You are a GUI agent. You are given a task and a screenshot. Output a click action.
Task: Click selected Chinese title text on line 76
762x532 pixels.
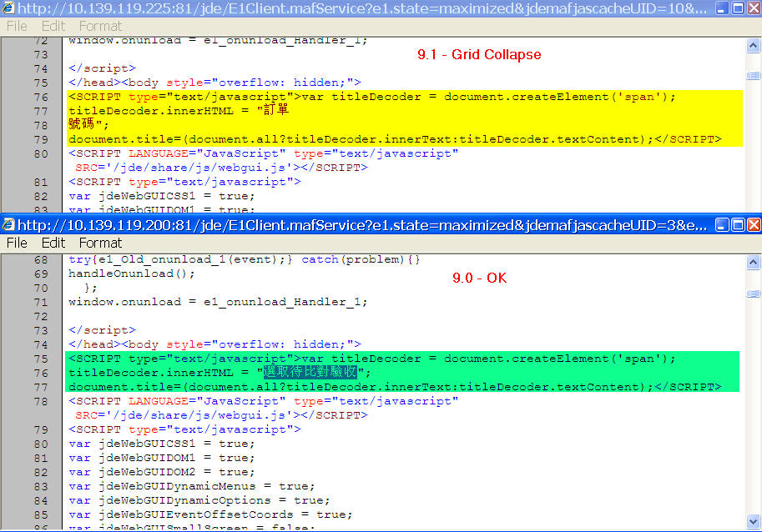[310, 372]
